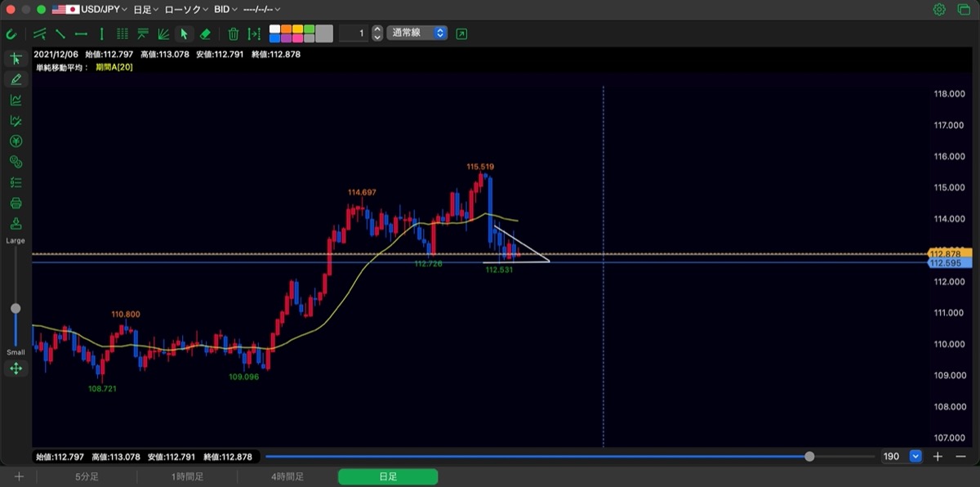
Task: Click the 期間A[20] moving average label
Action: 114,67
